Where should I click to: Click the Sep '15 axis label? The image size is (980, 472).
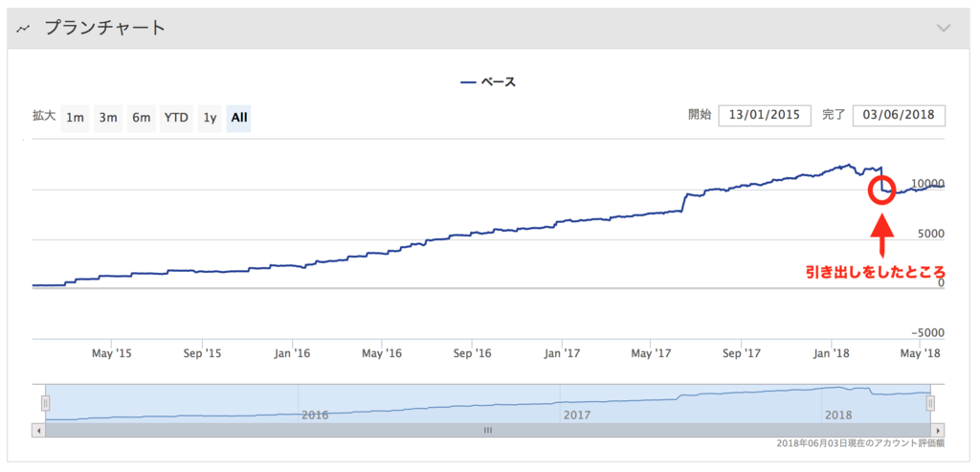(x=201, y=353)
